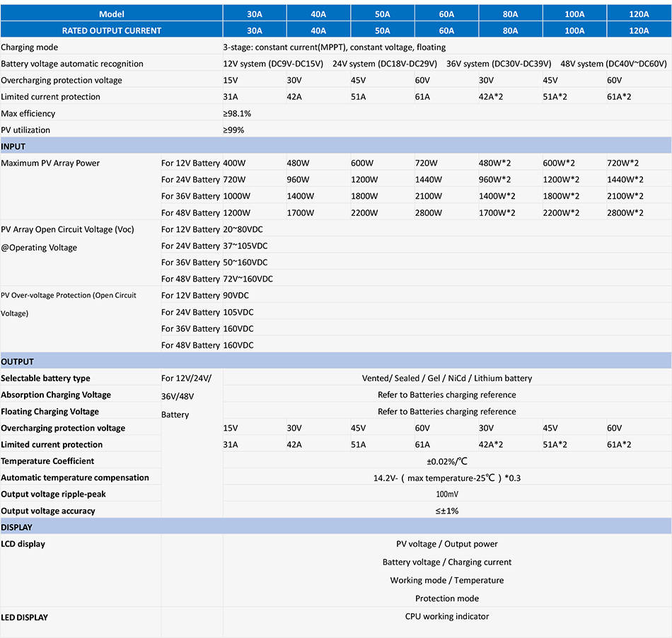The height and width of the screenshot is (638, 672).
Task: Select Vented/Sealed/Gel/NiCd/Lithium battery text
Action: click(447, 378)
